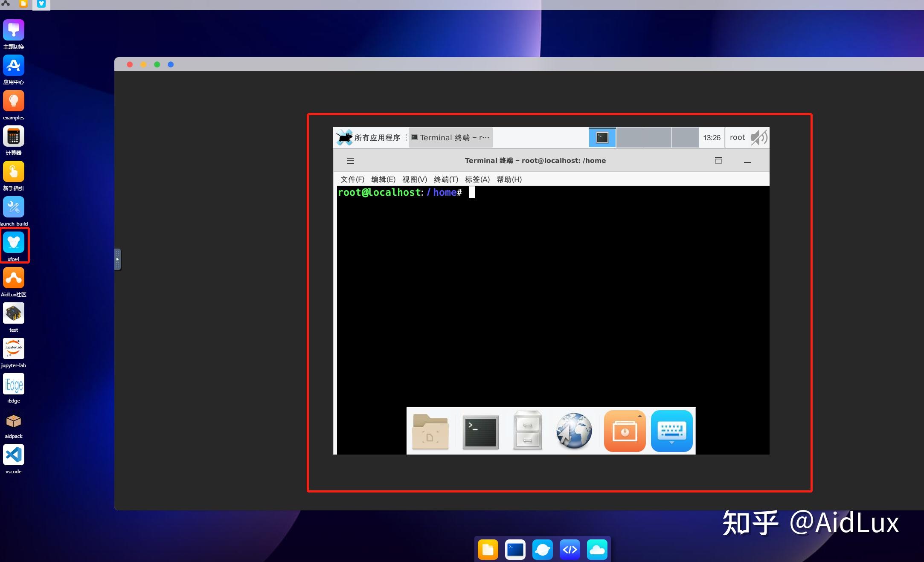Open the xfce4 app from the sidebar
The height and width of the screenshot is (562, 924).
[14, 242]
